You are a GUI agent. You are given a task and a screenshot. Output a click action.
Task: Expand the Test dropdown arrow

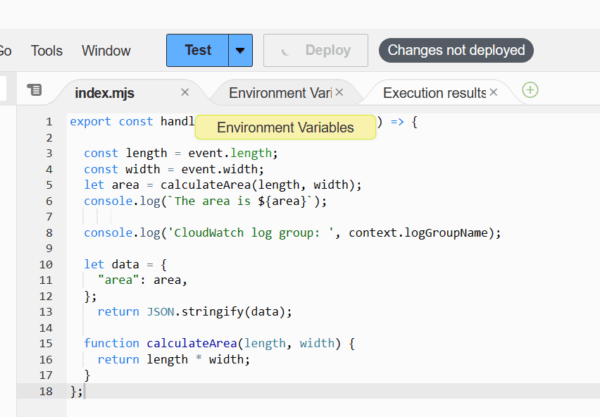pos(240,50)
